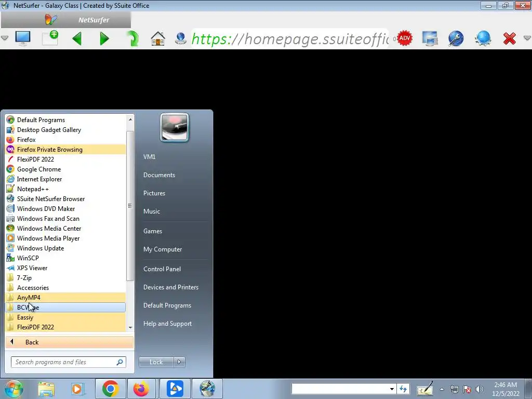The image size is (532, 399).
Task: Open Default Programs in programs list
Action: (x=65, y=120)
